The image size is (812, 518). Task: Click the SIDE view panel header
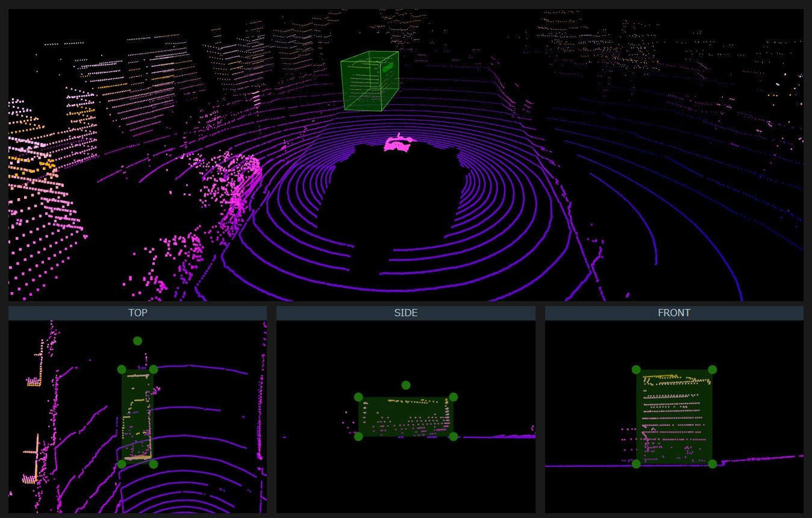[405, 313]
